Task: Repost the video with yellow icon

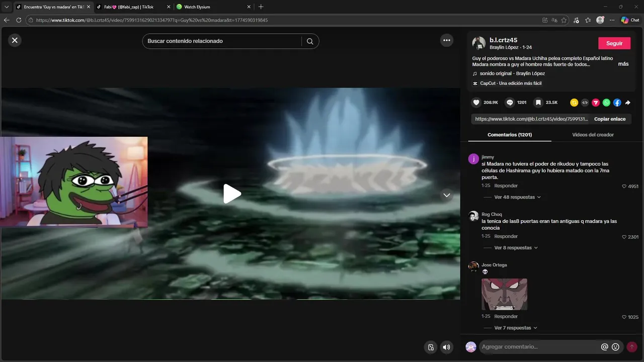Action: click(x=574, y=103)
